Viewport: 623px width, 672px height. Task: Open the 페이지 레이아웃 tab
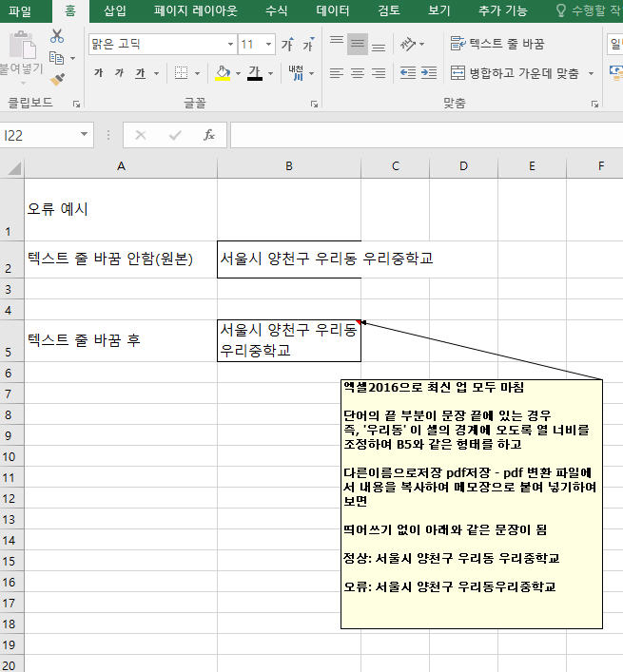pyautogui.click(x=196, y=10)
